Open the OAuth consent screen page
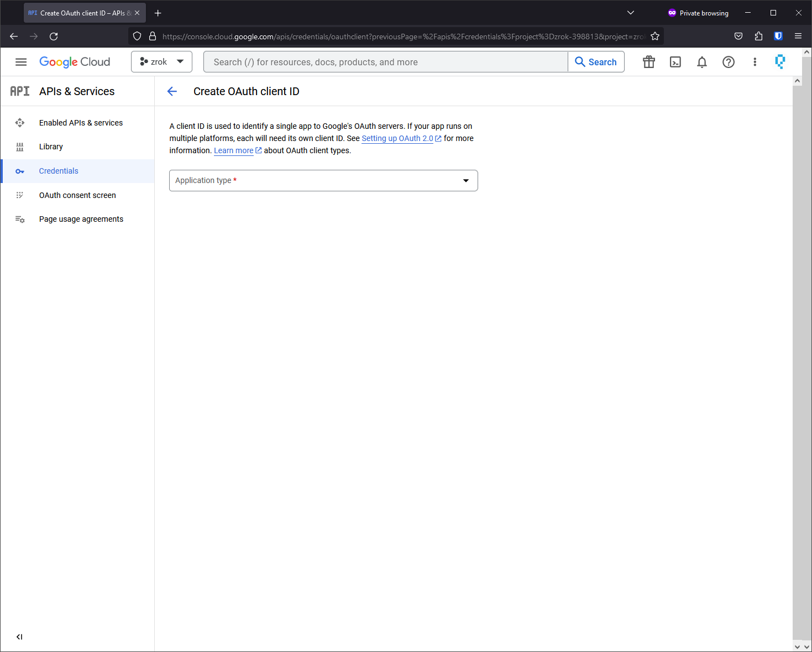 coord(77,195)
